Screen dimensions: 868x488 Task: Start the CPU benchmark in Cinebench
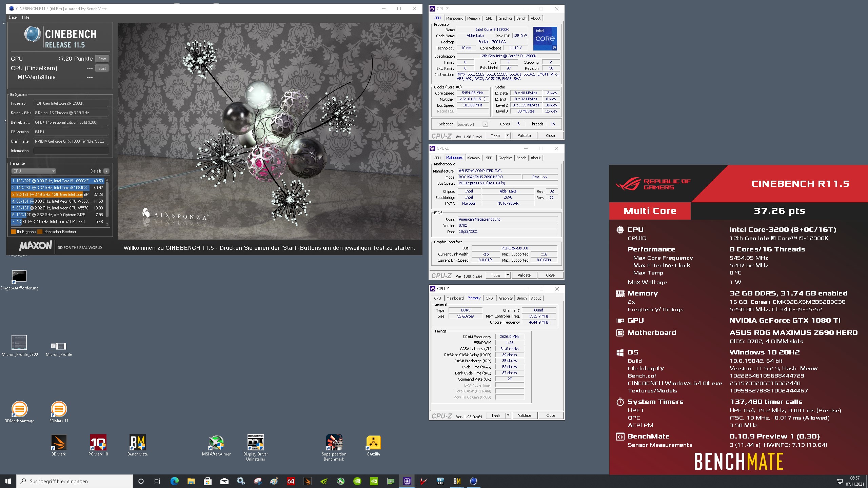click(102, 59)
